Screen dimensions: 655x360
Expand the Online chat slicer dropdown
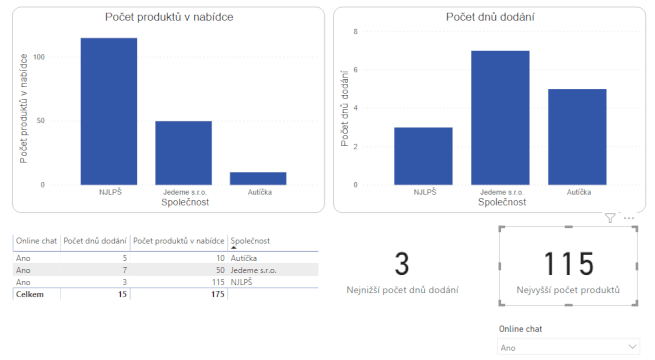[x=632, y=347]
